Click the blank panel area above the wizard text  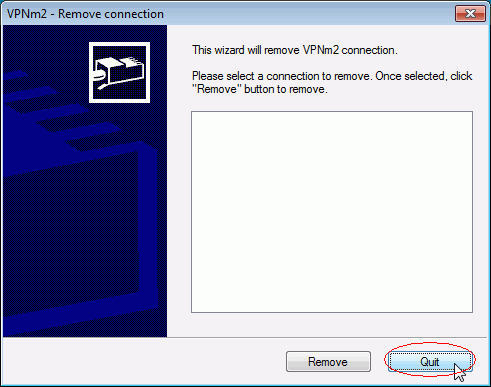(327, 34)
